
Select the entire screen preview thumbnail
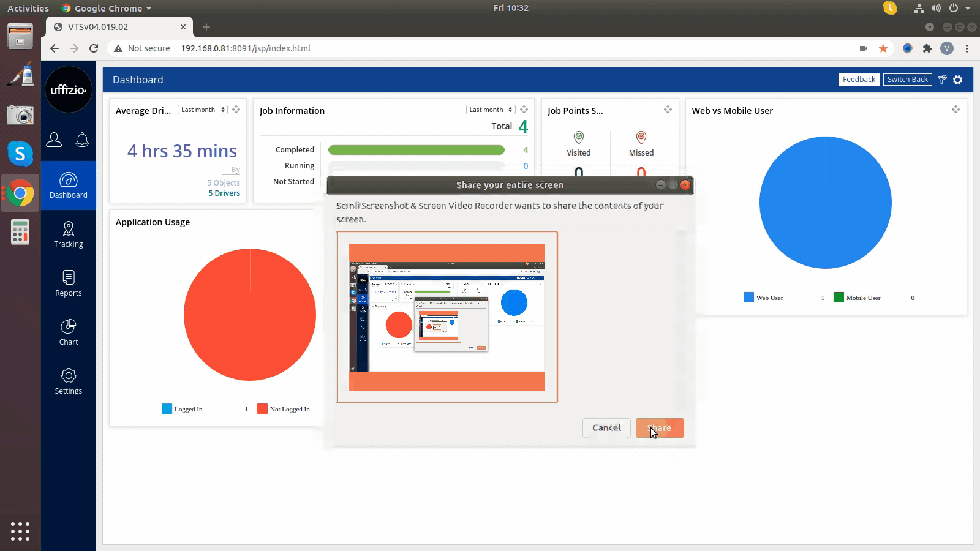(447, 317)
